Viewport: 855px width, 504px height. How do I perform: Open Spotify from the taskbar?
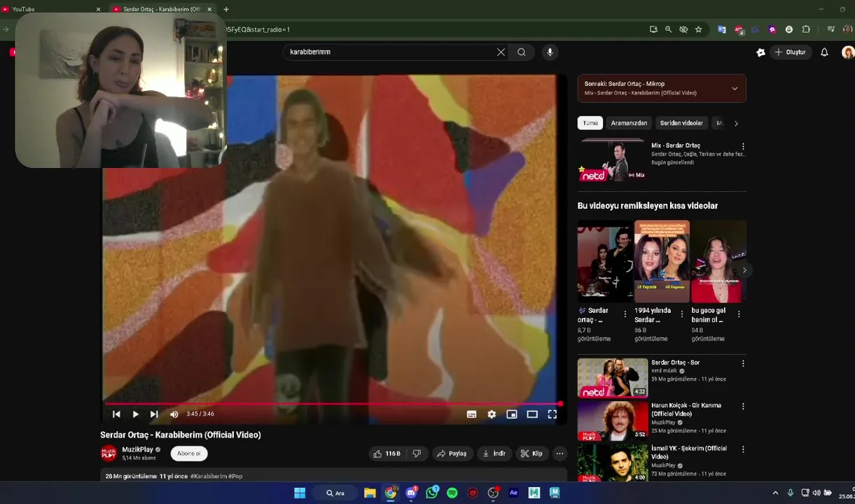tap(452, 493)
